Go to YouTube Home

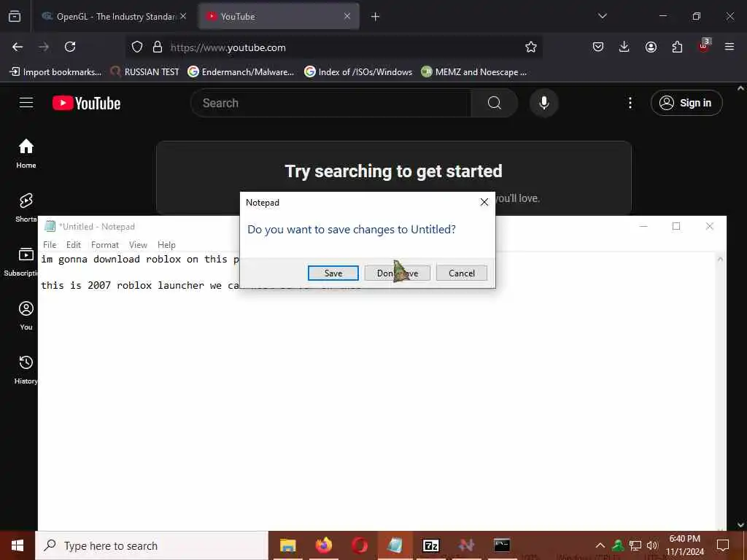26,153
